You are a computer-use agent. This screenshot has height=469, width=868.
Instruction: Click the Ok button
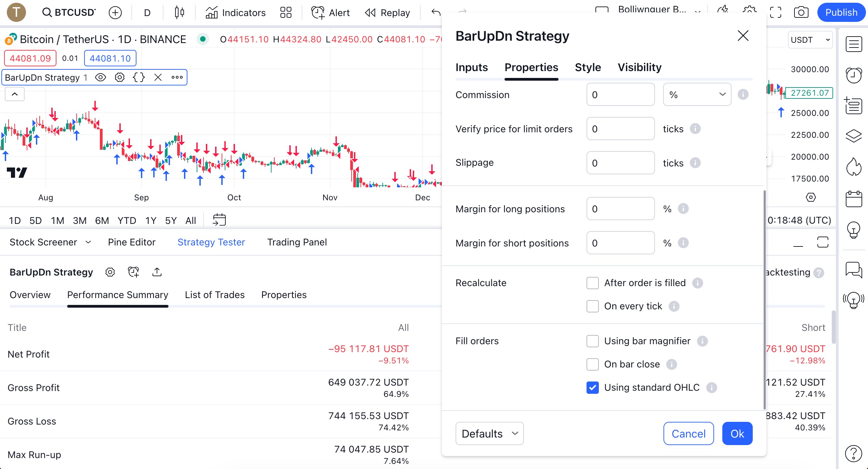pyautogui.click(x=737, y=433)
